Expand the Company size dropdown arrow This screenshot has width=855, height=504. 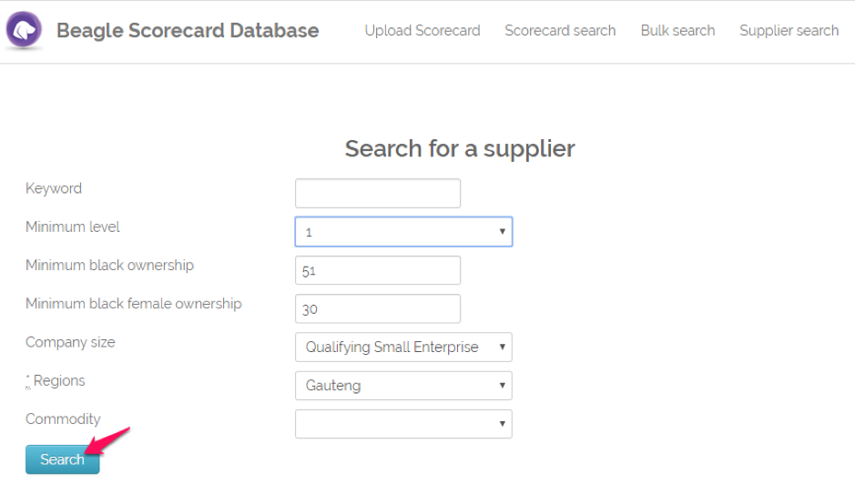503,348
